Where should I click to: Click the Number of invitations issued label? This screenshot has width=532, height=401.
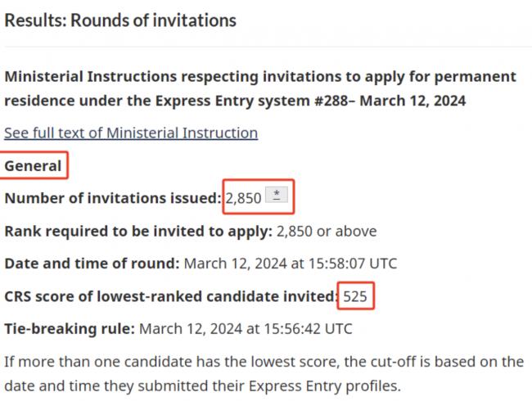113,198
